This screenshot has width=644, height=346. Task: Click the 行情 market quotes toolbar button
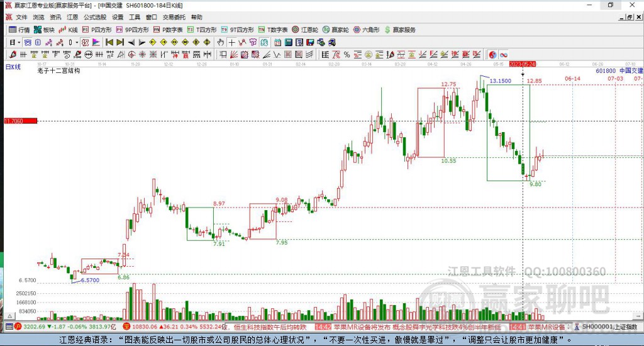(19, 30)
